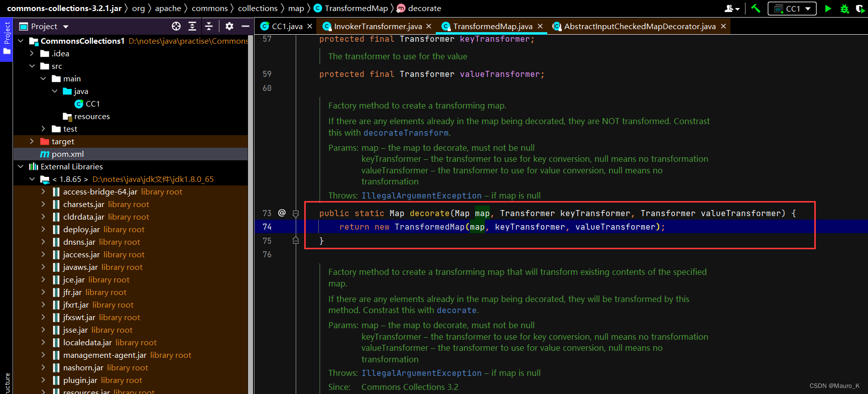This screenshot has width=868, height=394.
Task: Close the AbstractInputCheckedMapDecorator.java tab
Action: point(723,26)
